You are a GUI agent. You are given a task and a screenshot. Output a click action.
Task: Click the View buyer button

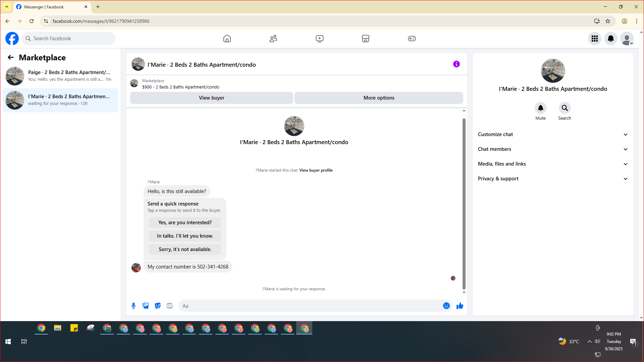[211, 98]
